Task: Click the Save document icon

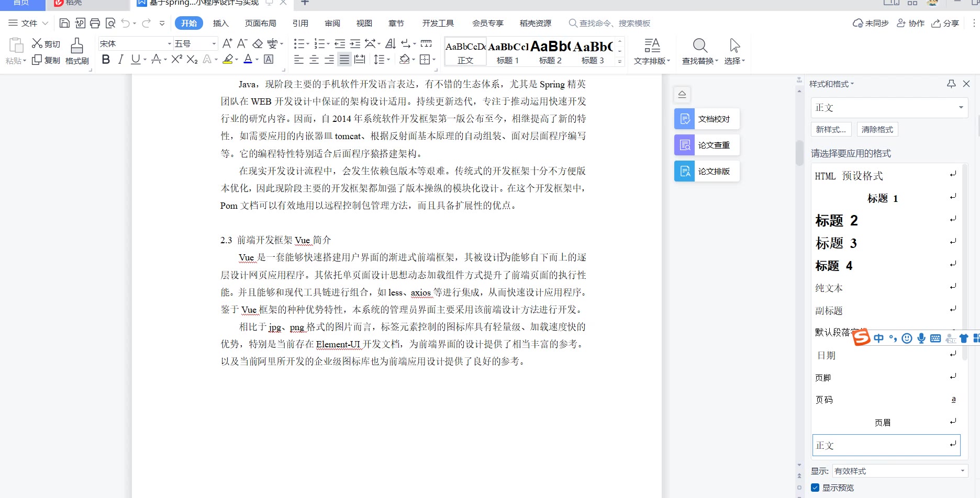Action: 64,23
